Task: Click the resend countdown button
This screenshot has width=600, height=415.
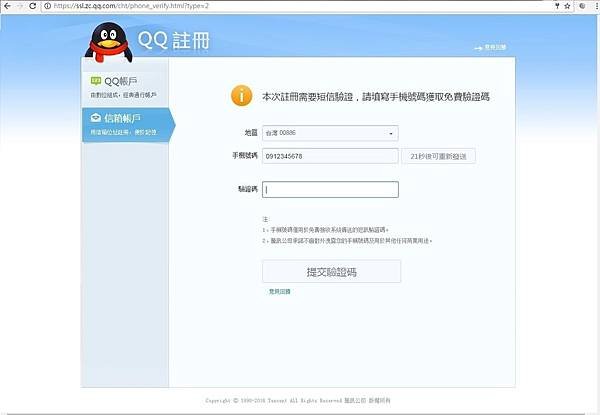Action: tap(439, 156)
